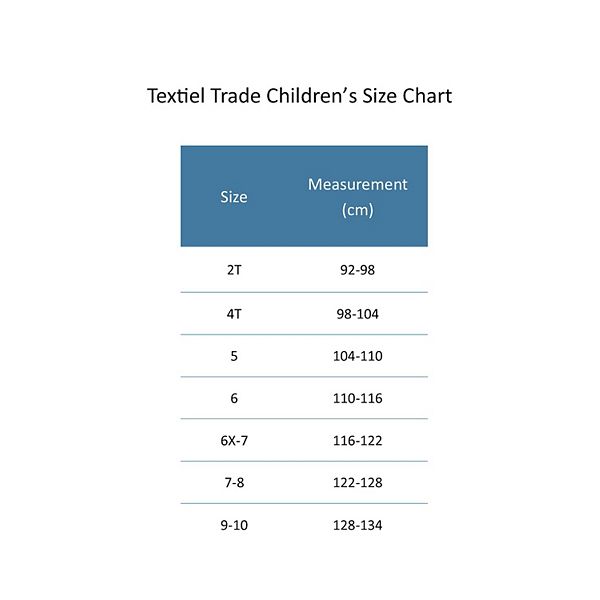
Task: Select the 92-98 measurement cell
Action: (x=357, y=270)
